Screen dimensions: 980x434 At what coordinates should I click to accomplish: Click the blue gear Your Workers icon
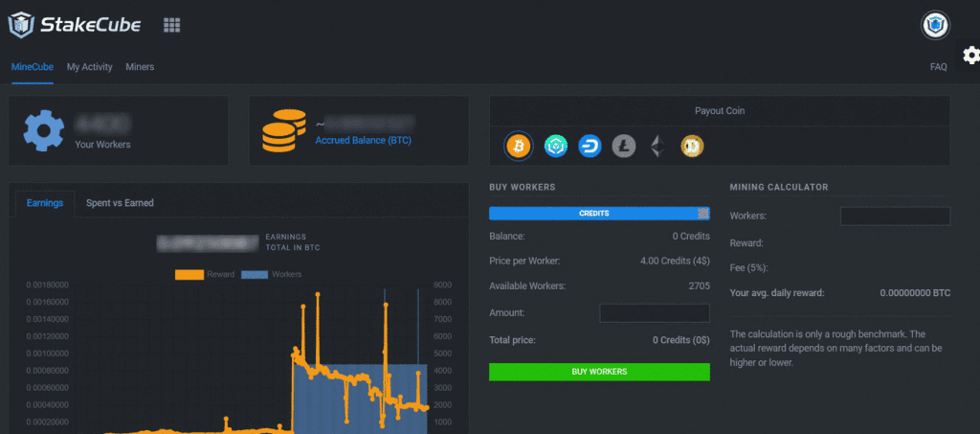(x=44, y=130)
